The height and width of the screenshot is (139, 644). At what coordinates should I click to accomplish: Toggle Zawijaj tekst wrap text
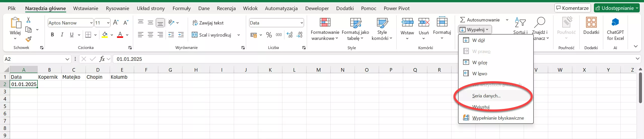click(208, 23)
